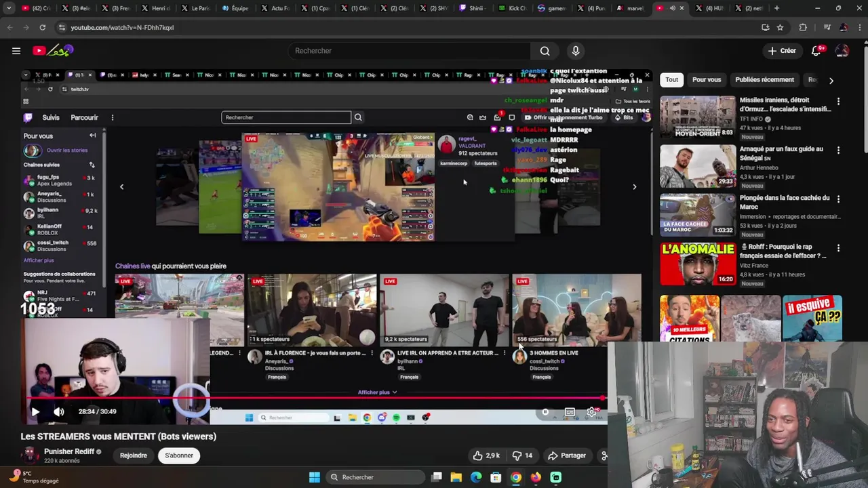Viewport: 868px width, 488px height.
Task: Launch Microsoft Edge from the taskbar
Action: [x=476, y=477]
